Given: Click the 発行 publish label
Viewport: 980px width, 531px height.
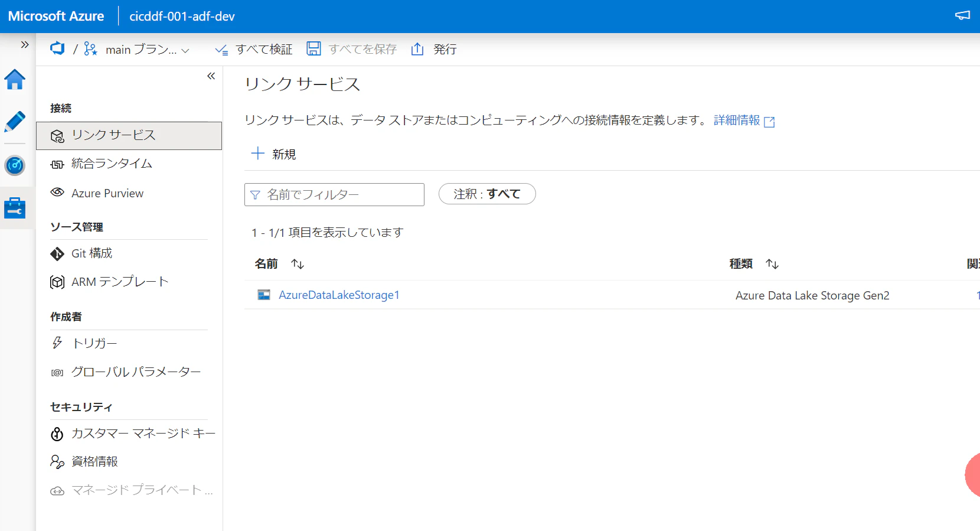Looking at the screenshot, I should [x=445, y=50].
